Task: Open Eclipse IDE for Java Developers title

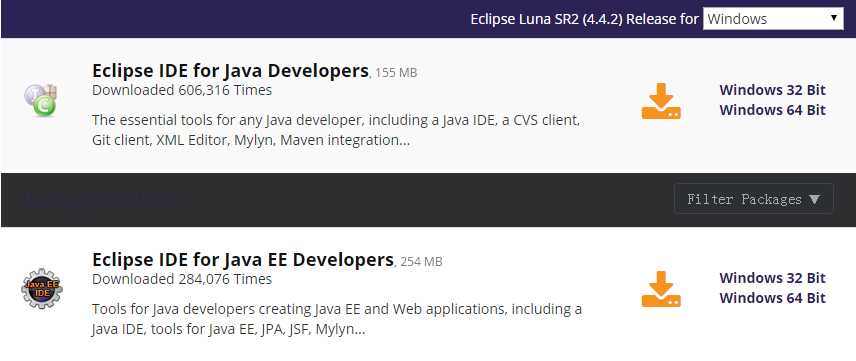Action: point(230,71)
